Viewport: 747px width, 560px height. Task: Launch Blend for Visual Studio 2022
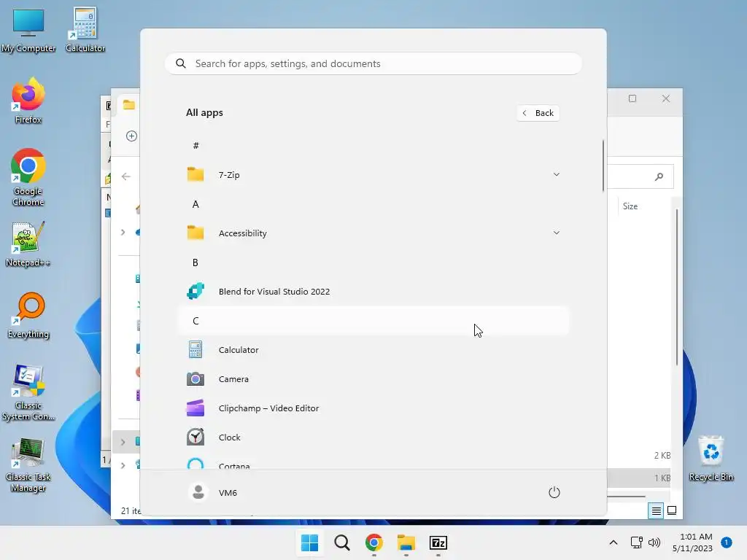(373, 292)
